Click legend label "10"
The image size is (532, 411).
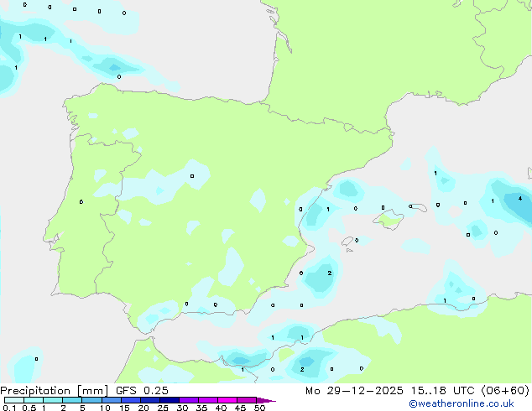(x=105, y=408)
